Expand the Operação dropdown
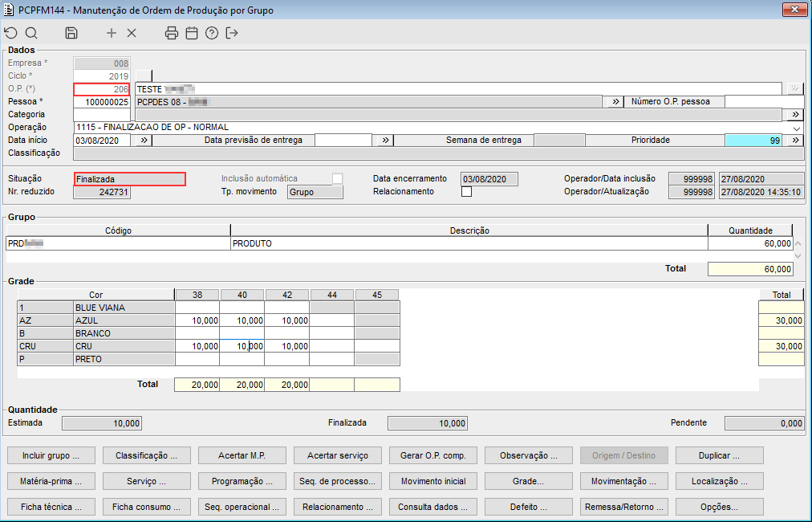 click(797, 128)
